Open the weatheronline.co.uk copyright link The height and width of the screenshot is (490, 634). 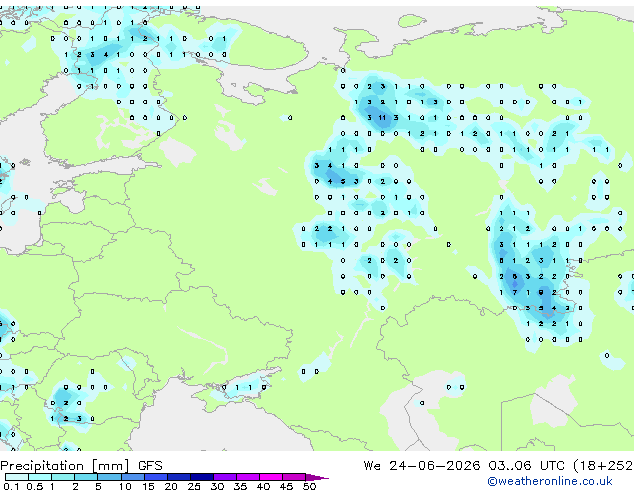click(549, 481)
